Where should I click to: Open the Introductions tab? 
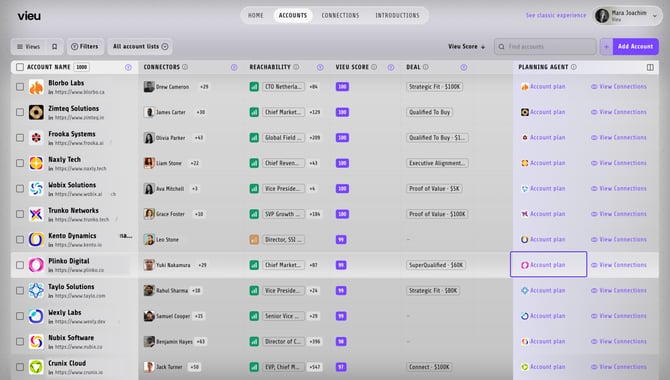397,15
